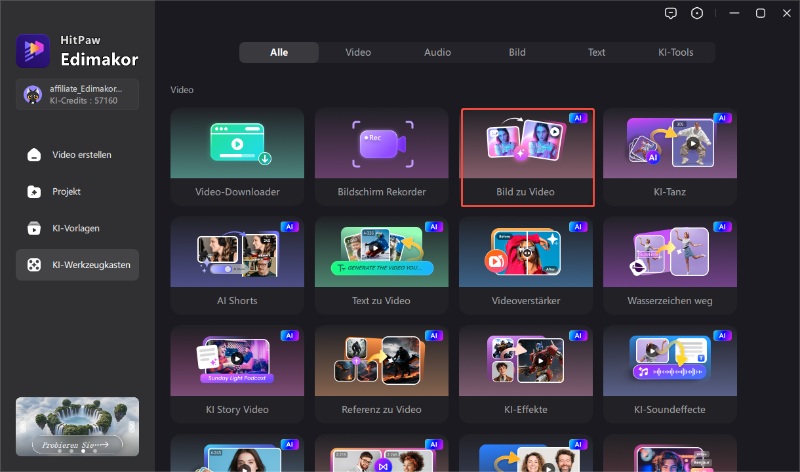Launch the KI-Tanz tool
The height and width of the screenshot is (472, 800).
(x=669, y=157)
